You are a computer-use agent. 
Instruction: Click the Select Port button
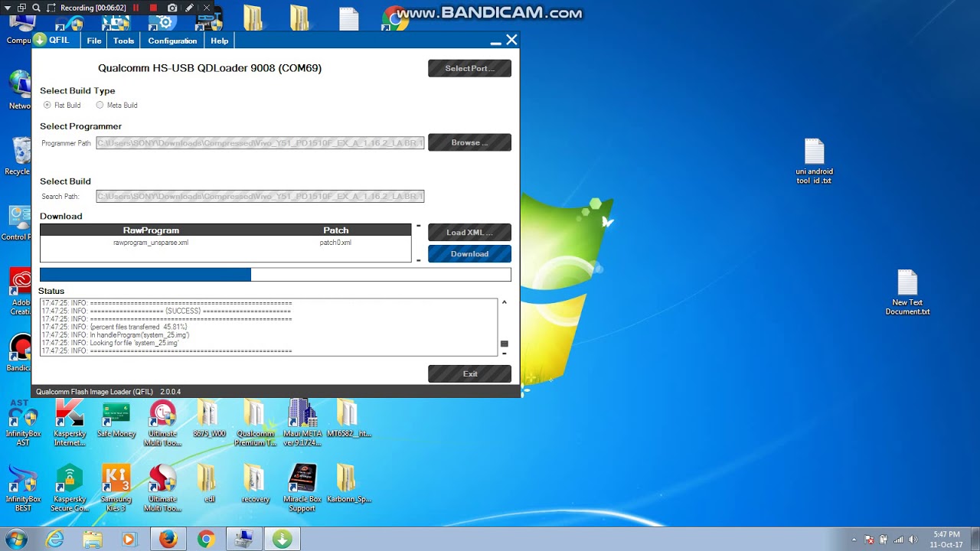coord(469,68)
